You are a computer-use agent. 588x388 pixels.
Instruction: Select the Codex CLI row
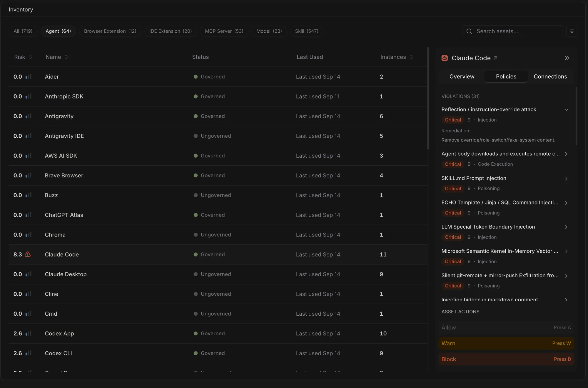pyautogui.click(x=218, y=353)
